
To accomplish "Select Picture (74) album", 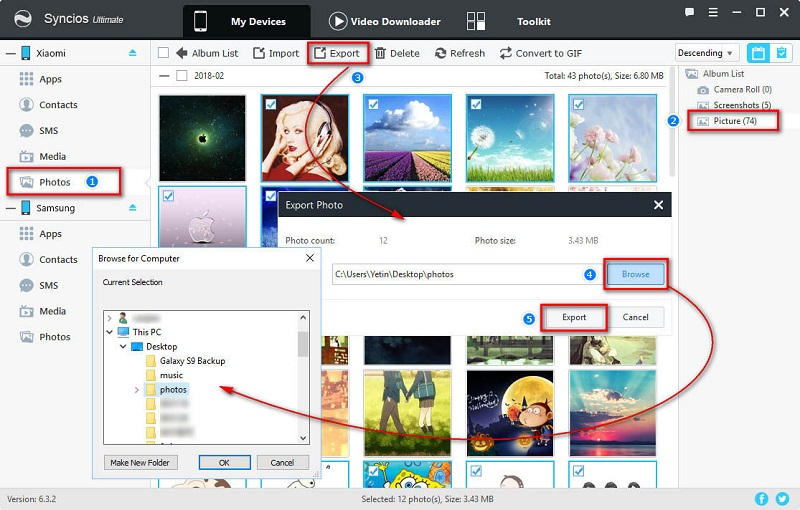I will (x=728, y=121).
